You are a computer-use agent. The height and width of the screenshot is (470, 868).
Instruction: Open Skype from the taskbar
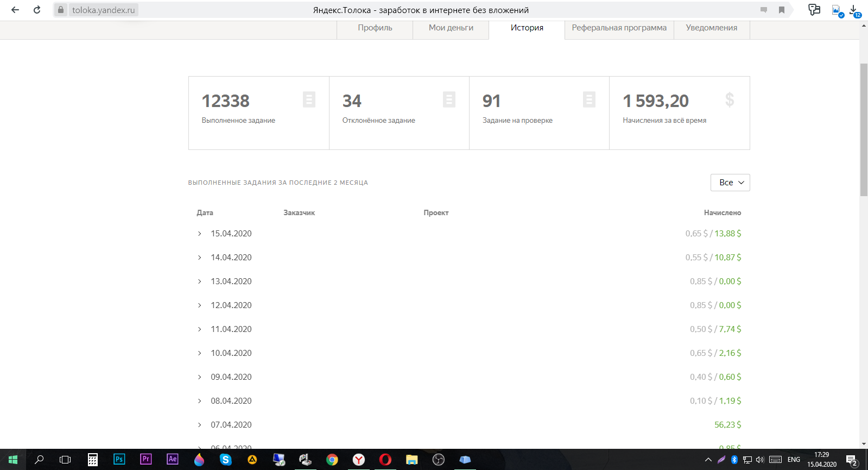click(225, 460)
